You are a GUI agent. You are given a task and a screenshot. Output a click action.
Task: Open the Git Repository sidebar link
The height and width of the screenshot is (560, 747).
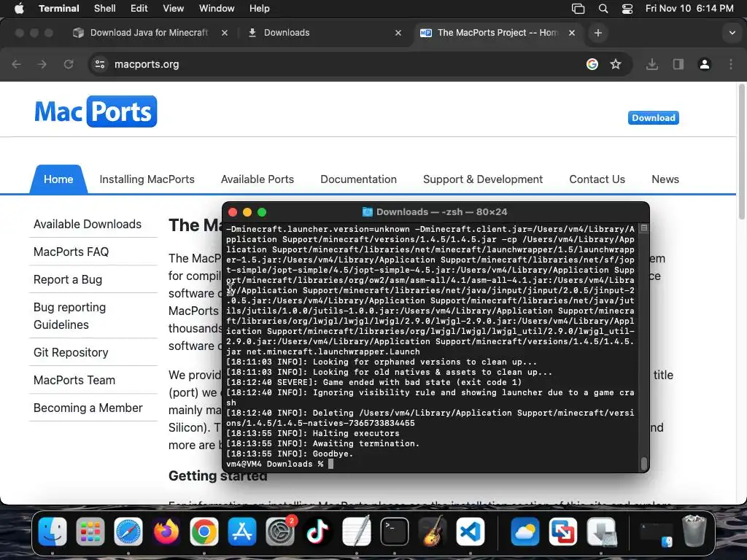71,352
